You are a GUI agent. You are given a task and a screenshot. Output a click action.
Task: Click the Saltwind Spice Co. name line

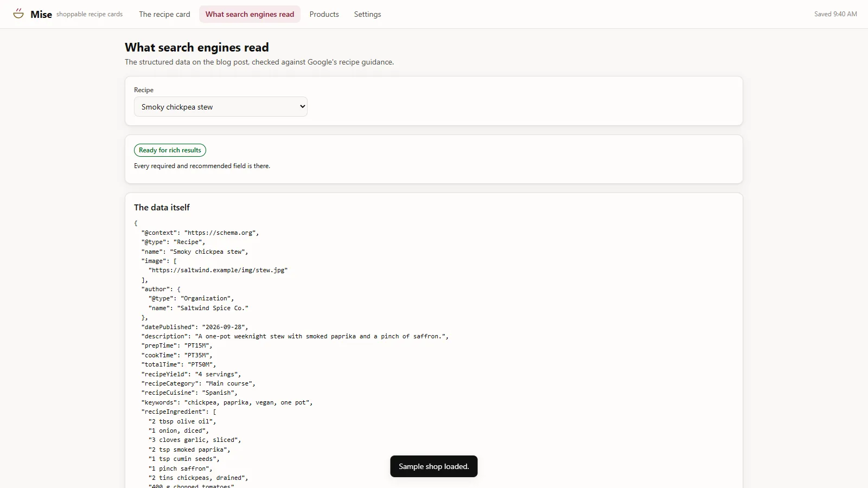click(x=199, y=308)
